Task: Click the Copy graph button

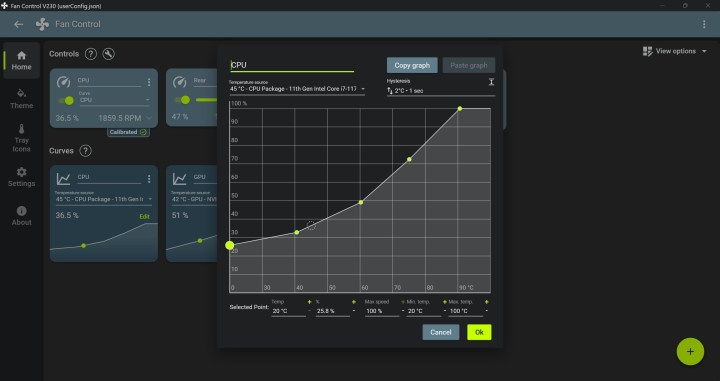Action: pos(412,65)
